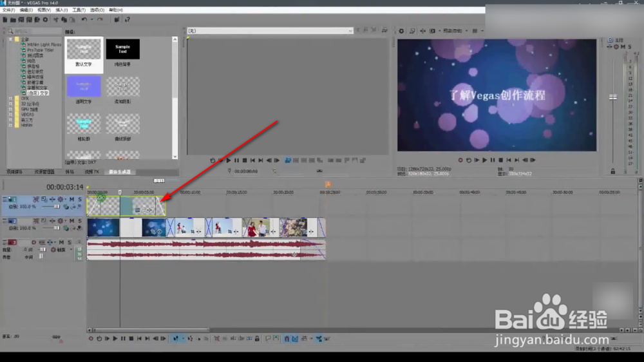The height and width of the screenshot is (362, 644).
Task: Click Play in the trimmer window
Action: pyautogui.click(x=229, y=160)
